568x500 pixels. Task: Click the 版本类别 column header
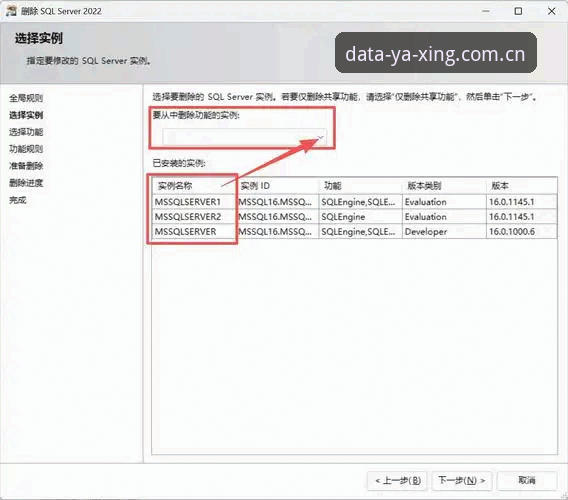click(x=444, y=186)
